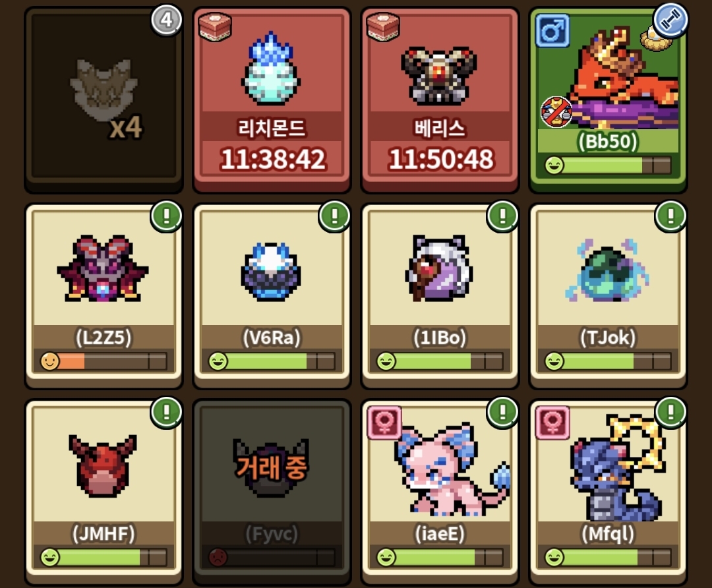Click the cake icon on 리치몬드 card
The width and height of the screenshot is (712, 588).
tap(215, 26)
